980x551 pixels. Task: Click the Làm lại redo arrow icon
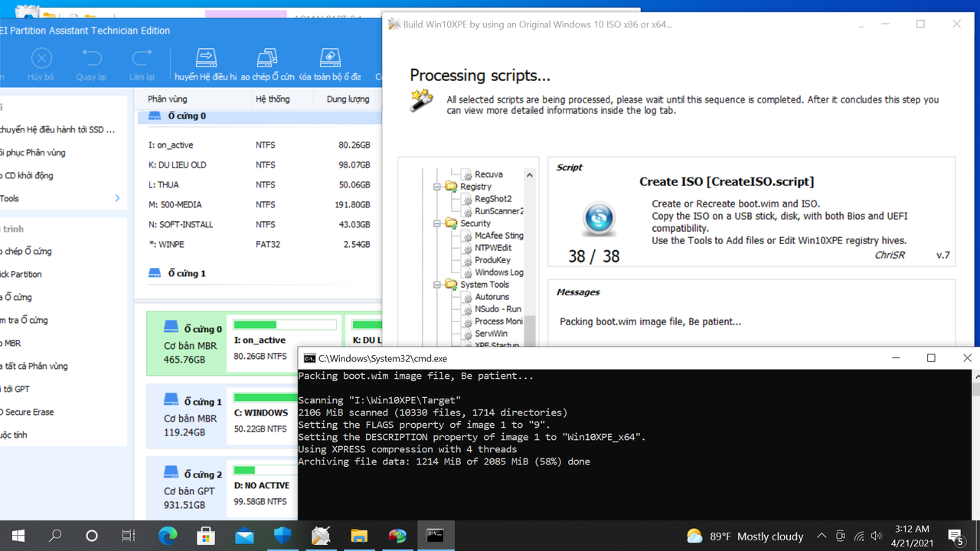tap(142, 58)
